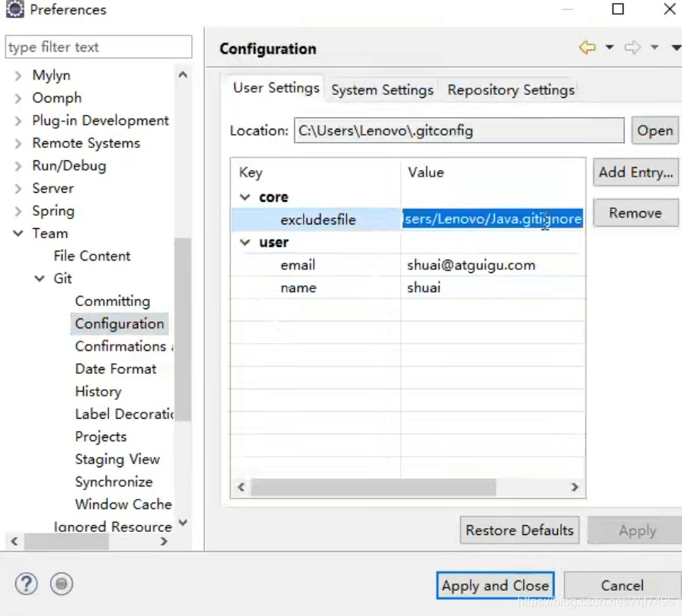Collapse the core section in table
The image size is (682, 616).
coord(245,197)
